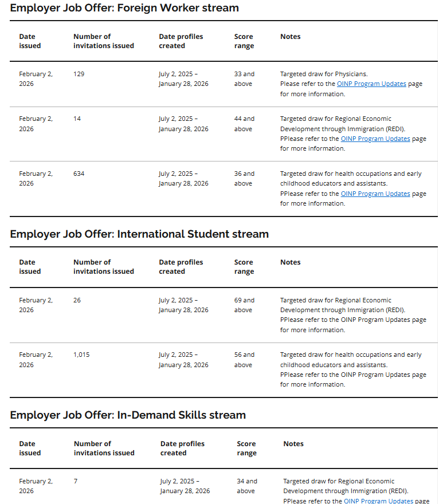The image size is (439, 504).
Task: Click the International Student stream heading
Action: pyautogui.click(x=139, y=234)
